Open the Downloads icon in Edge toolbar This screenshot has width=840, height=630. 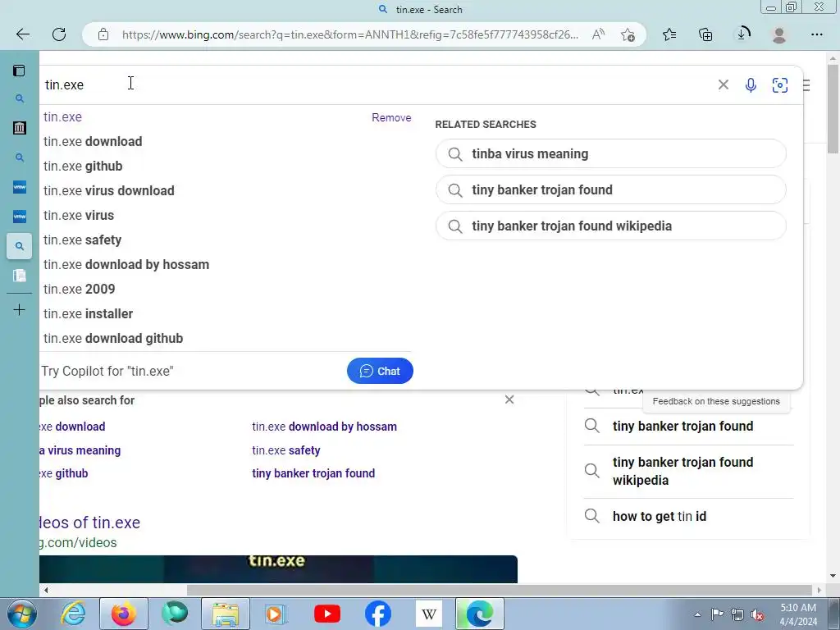pyautogui.click(x=742, y=34)
